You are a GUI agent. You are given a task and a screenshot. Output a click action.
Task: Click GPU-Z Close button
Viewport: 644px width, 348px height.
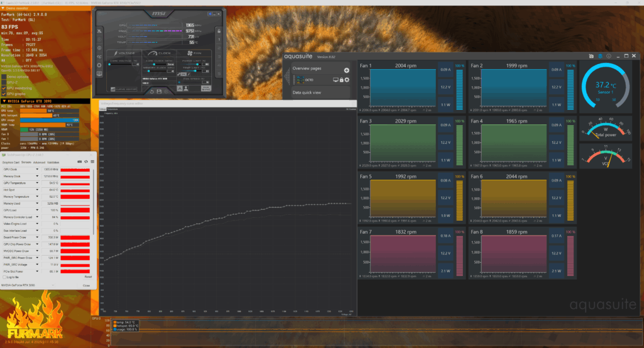click(x=86, y=285)
